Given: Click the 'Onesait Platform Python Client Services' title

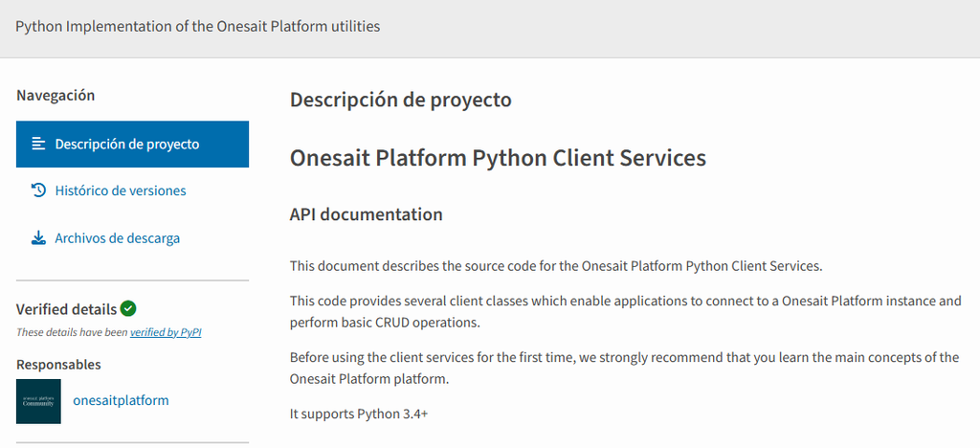Looking at the screenshot, I should coord(498,158).
